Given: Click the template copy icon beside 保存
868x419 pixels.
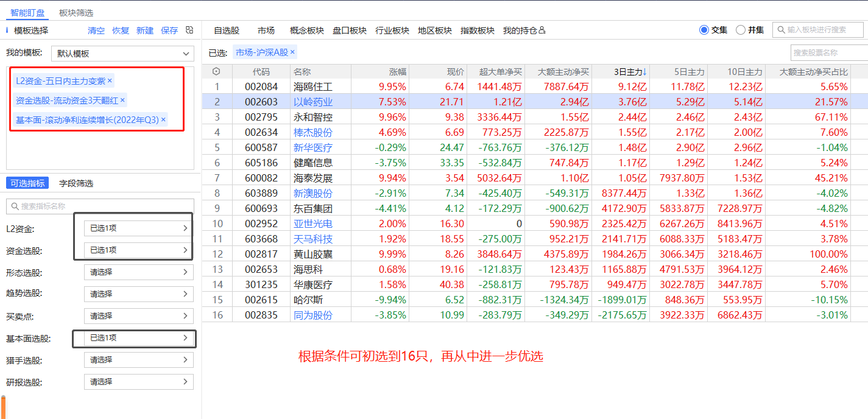Looking at the screenshot, I should click(x=189, y=30).
